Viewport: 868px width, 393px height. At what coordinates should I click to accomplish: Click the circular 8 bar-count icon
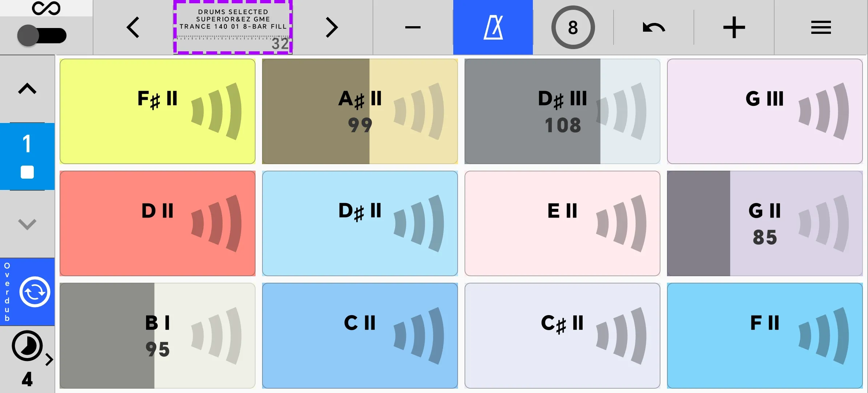click(x=573, y=27)
